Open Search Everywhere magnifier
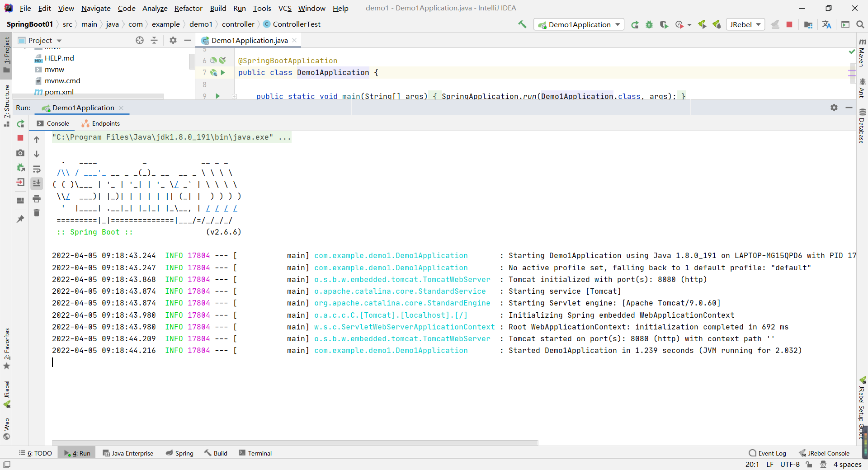 (860, 24)
